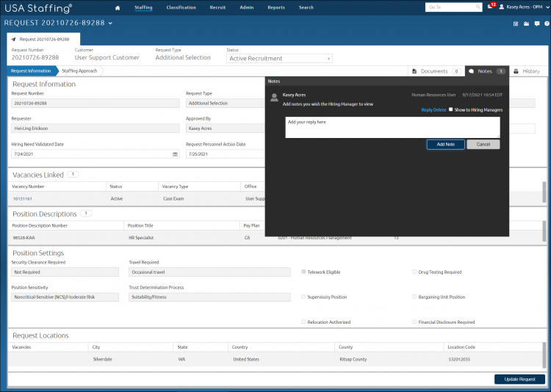551x392 pixels.
Task: Switch to the Staffing Approach step
Action: (80, 71)
